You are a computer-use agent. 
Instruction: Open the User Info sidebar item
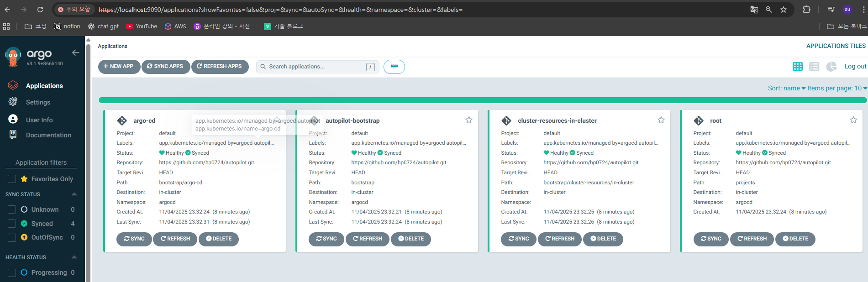(x=39, y=120)
